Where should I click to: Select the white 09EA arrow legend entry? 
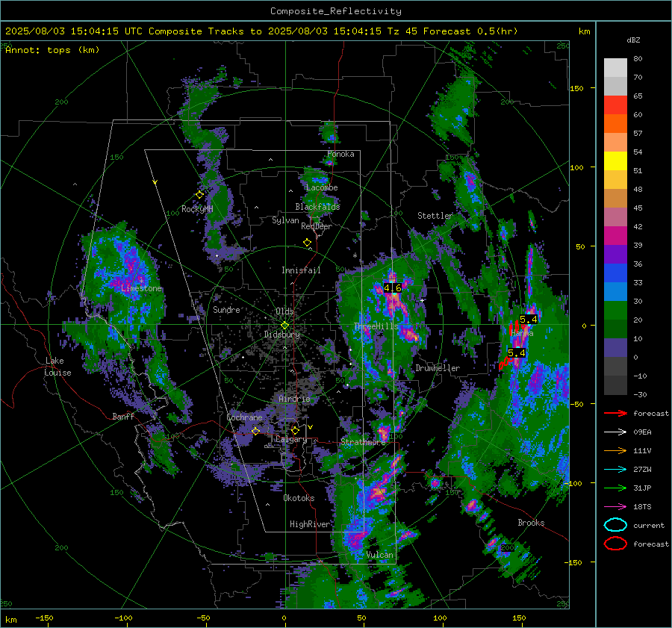(615, 432)
